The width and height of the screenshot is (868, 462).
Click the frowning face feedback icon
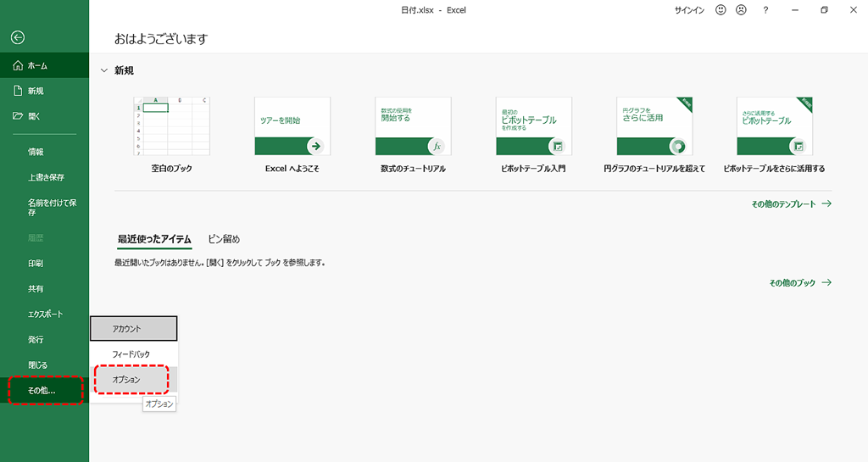coord(741,10)
